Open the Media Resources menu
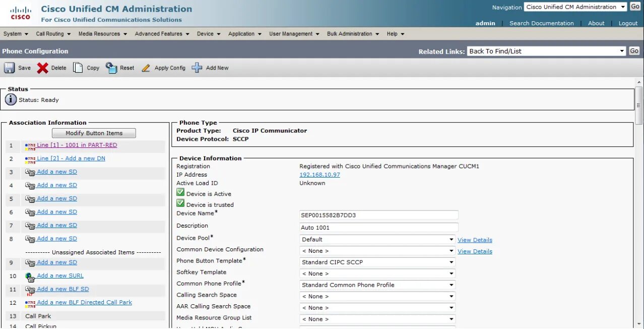 pos(103,34)
